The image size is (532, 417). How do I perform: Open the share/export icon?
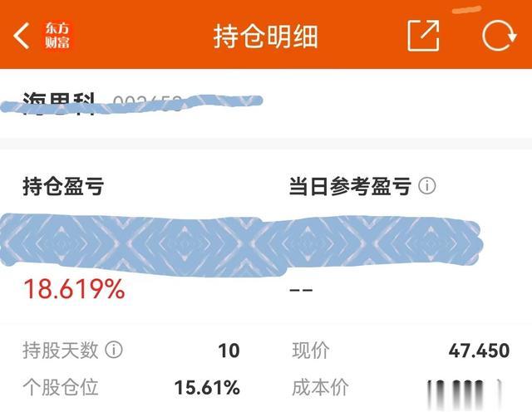(423, 36)
